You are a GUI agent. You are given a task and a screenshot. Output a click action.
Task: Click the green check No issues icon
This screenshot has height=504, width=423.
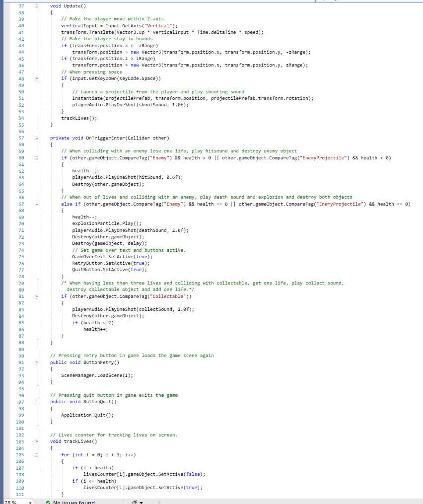pyautogui.click(x=48, y=502)
